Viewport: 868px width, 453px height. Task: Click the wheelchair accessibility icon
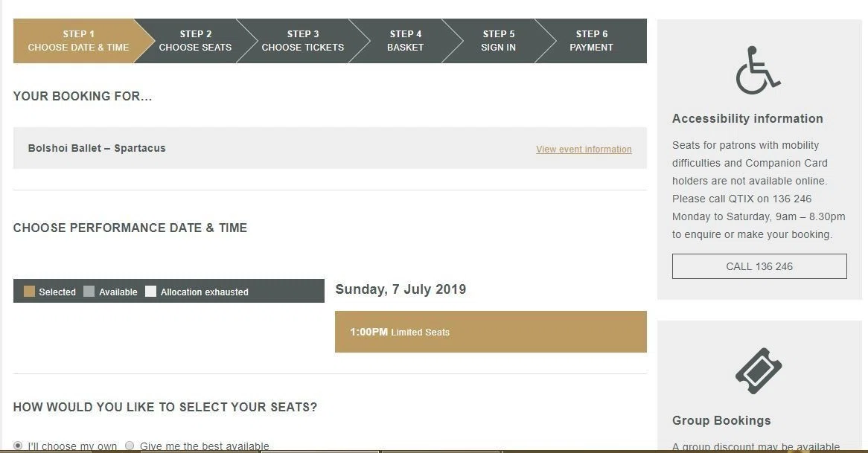758,70
